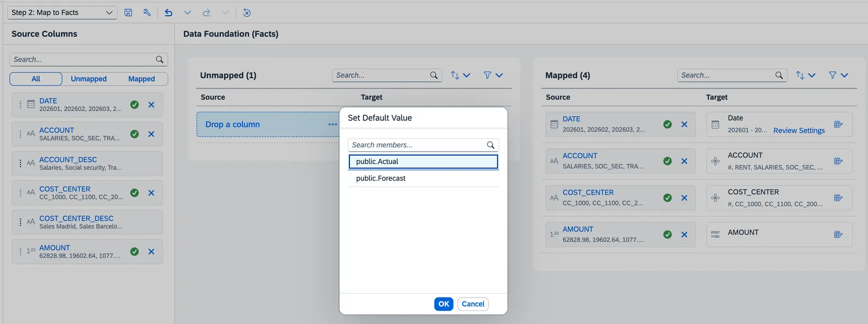868x324 pixels.
Task: Open the wrench settings tool
Action: pyautogui.click(x=147, y=12)
